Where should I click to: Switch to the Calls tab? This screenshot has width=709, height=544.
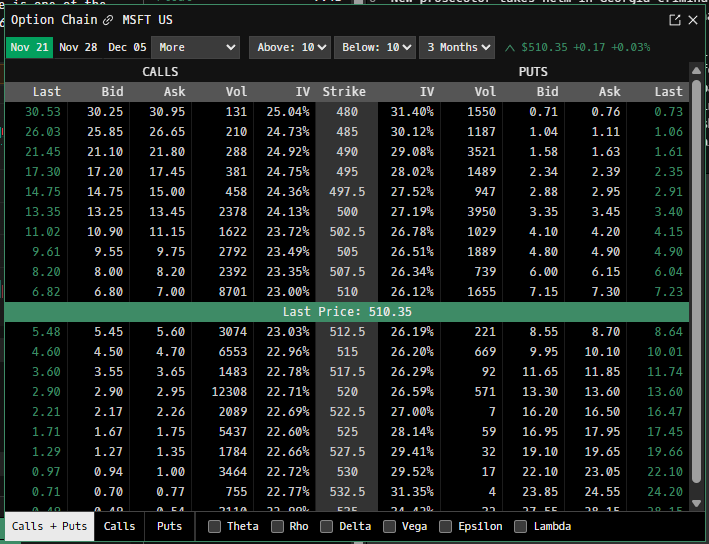click(119, 526)
